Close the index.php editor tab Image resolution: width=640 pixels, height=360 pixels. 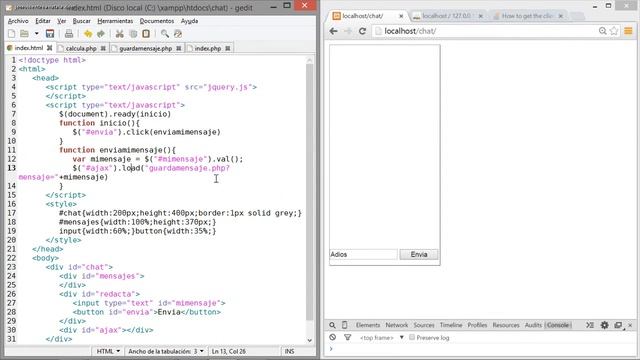pos(227,48)
